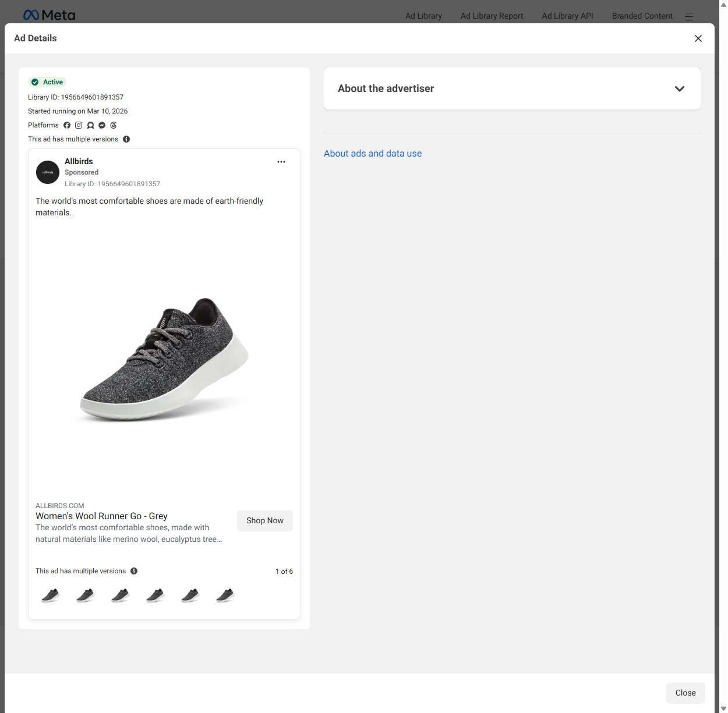Click the Library ID: 1956649601891357 text at top
728x713 pixels.
click(76, 97)
